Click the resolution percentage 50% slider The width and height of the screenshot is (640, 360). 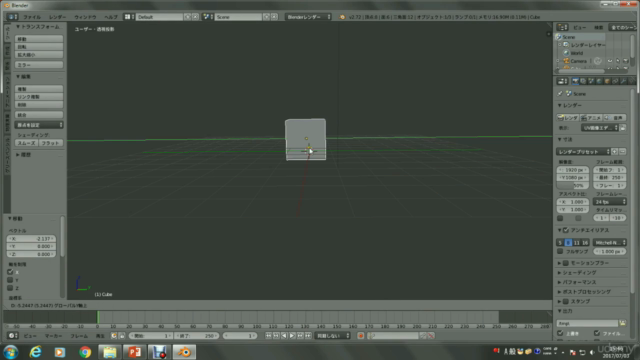click(573, 185)
